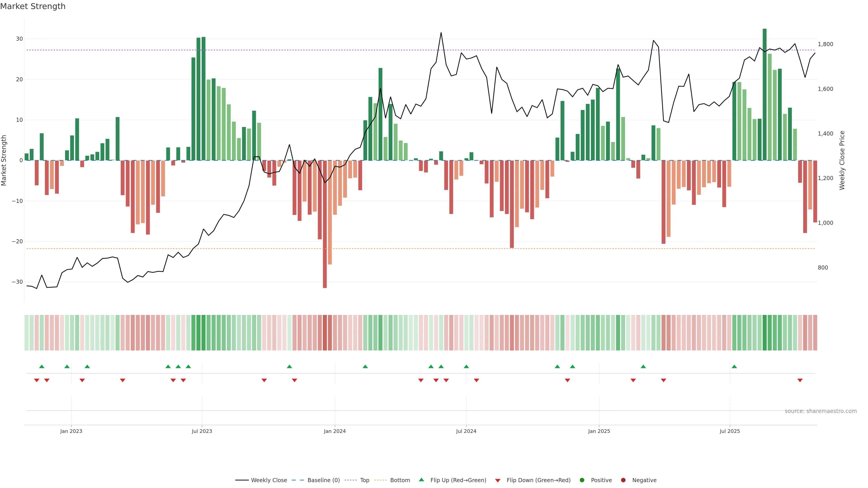Image resolution: width=868 pixels, height=488 pixels.
Task: Click the Weekly Close Price axis title
Action: 842,160
